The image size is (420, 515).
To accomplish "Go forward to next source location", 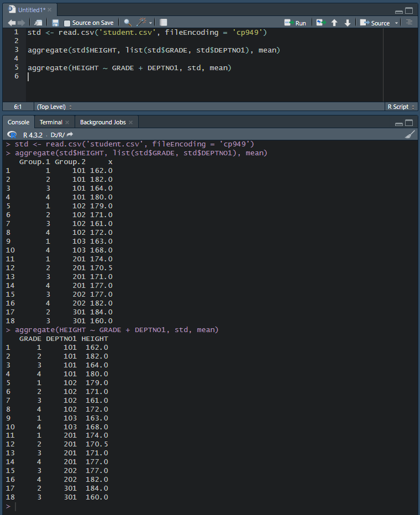I will 22,23.
